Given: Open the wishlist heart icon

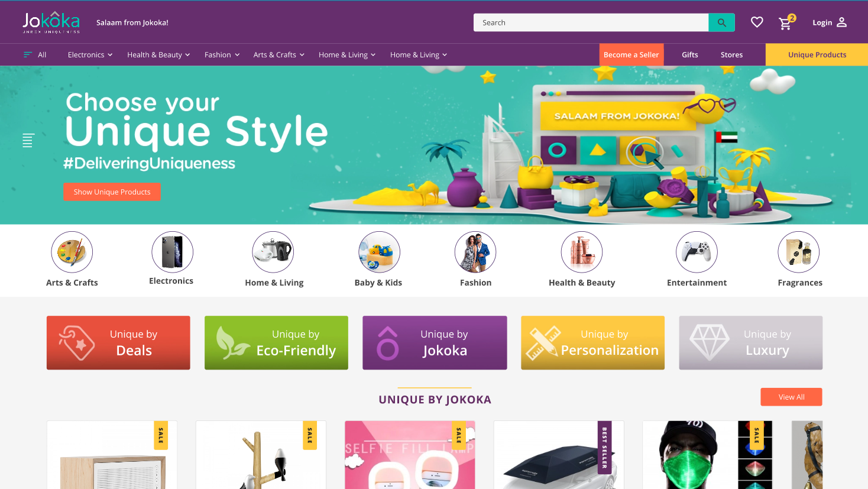Looking at the screenshot, I should click(757, 22).
